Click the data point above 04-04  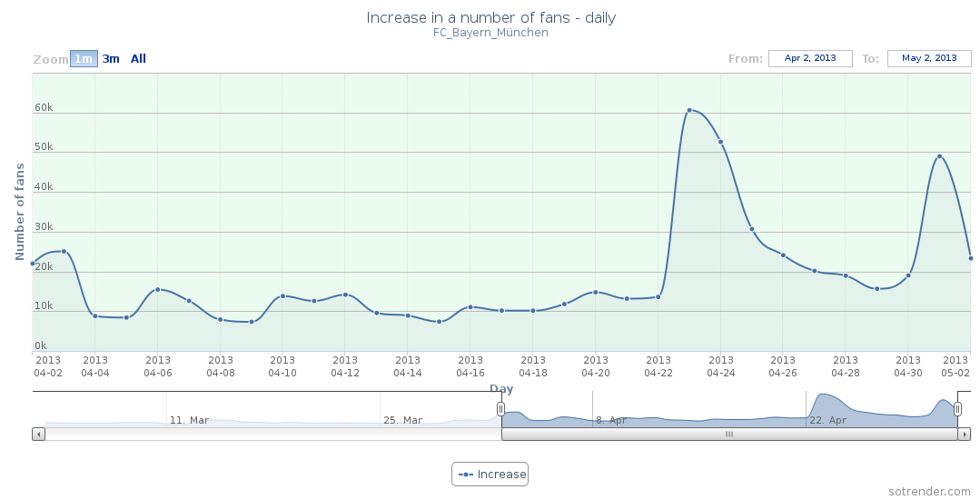click(95, 315)
